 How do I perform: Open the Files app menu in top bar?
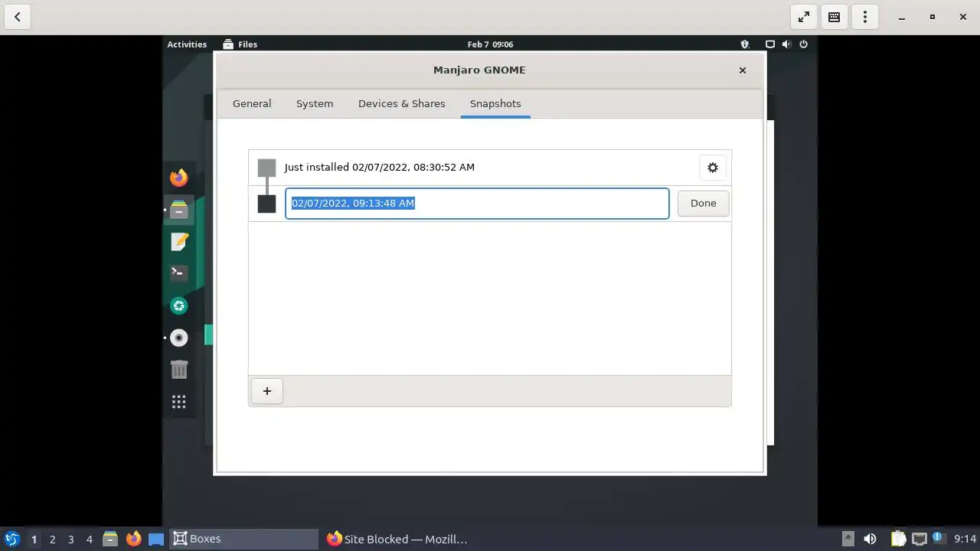click(240, 44)
